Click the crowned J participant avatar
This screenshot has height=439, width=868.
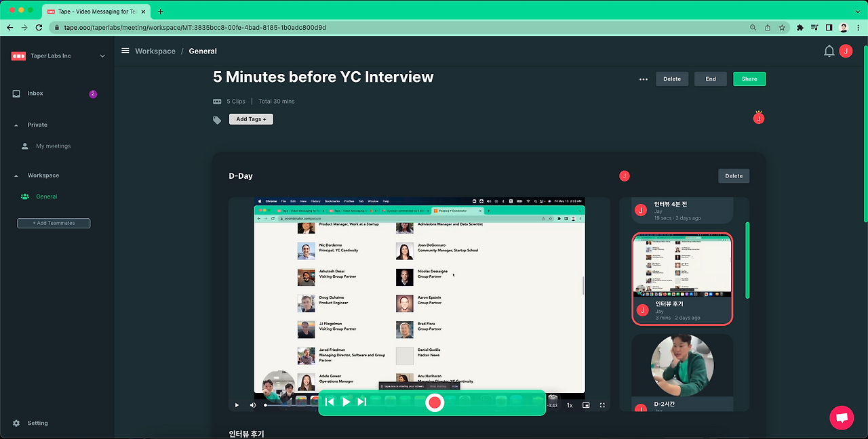[x=759, y=118]
